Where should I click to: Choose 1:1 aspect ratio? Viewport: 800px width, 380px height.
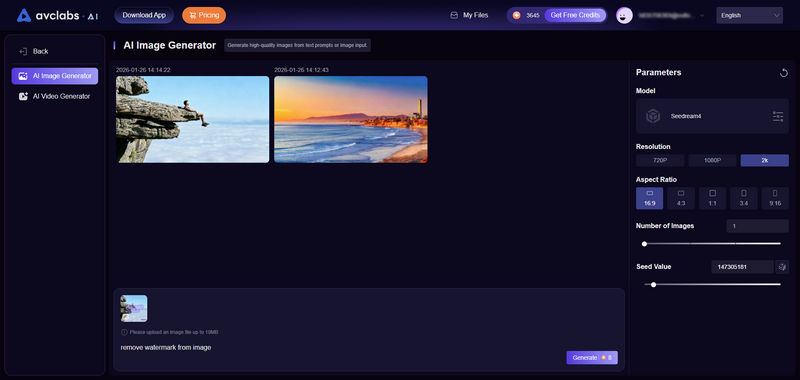(x=712, y=198)
